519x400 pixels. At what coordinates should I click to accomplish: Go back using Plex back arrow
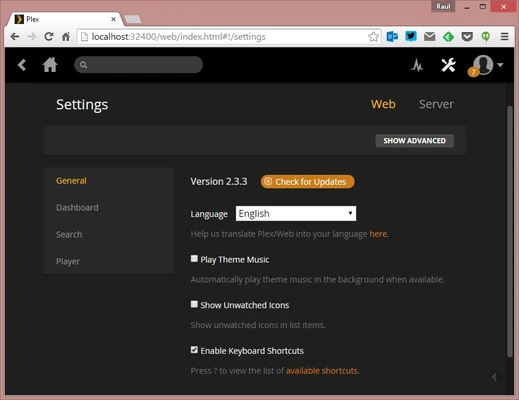pyautogui.click(x=22, y=65)
